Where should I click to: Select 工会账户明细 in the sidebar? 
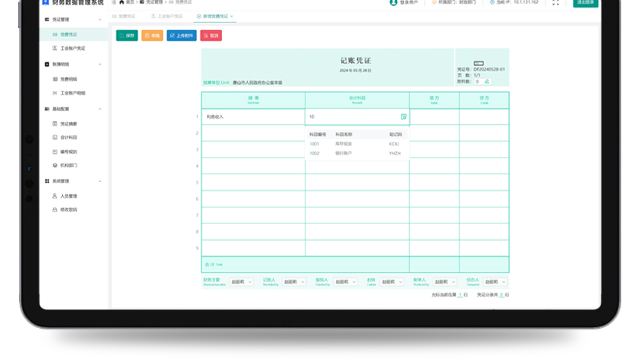[x=72, y=93]
